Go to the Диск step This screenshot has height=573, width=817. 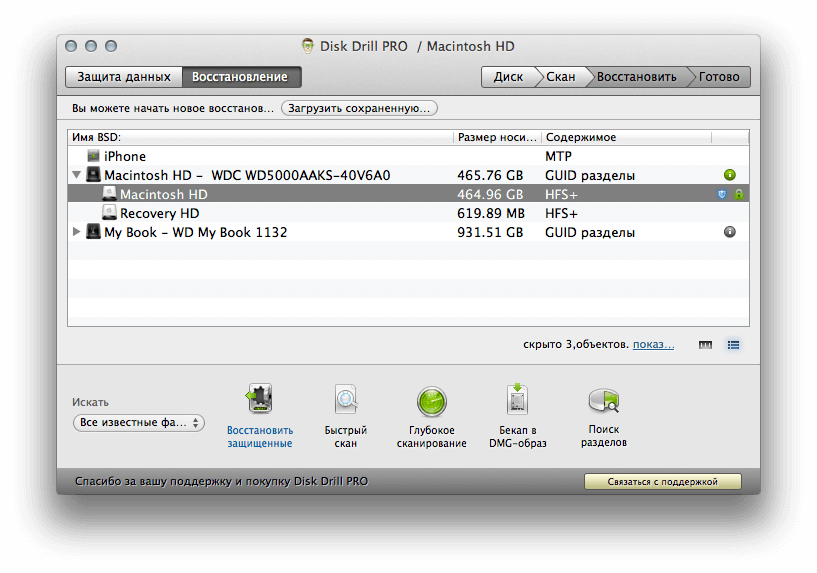509,77
